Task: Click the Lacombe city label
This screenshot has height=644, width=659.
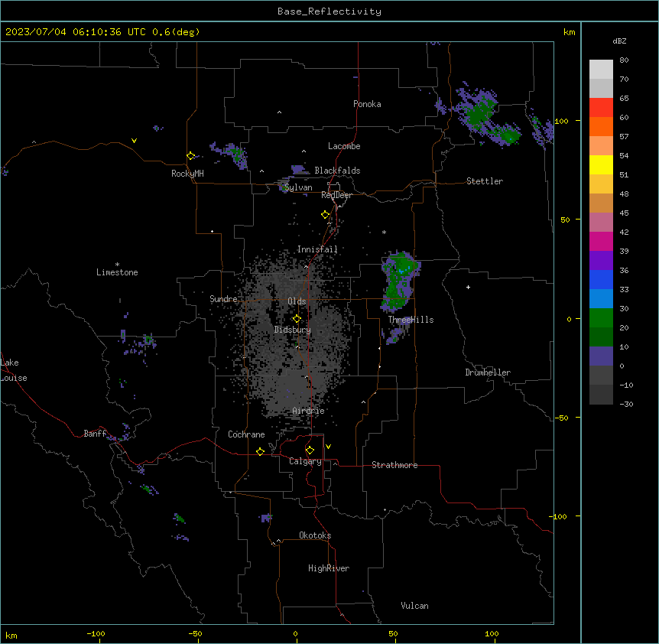Action: coord(344,146)
